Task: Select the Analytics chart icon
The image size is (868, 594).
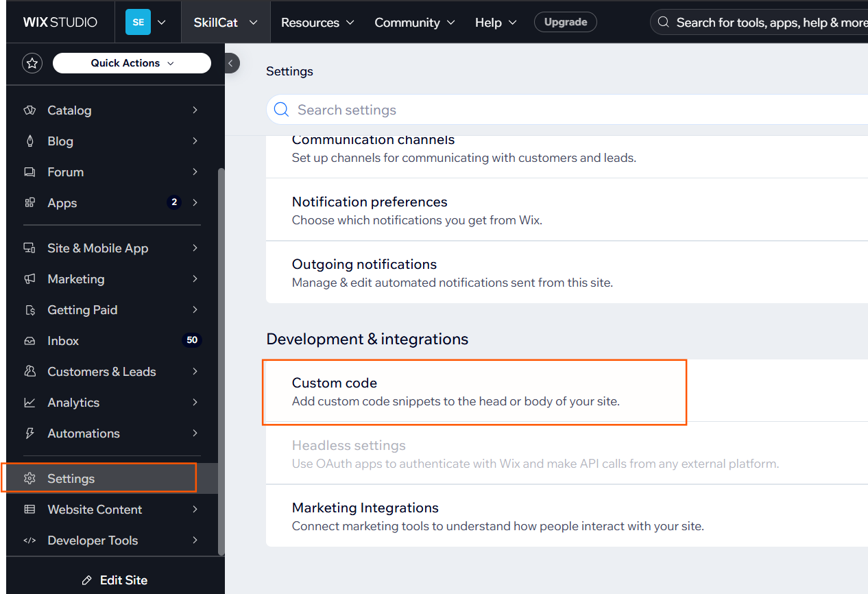Action: [29, 402]
